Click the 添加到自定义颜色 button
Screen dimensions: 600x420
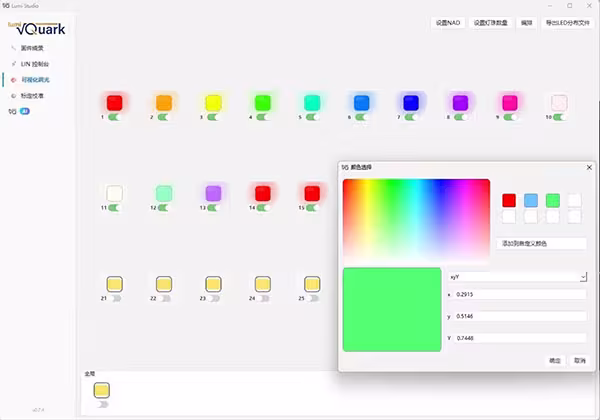[x=541, y=244]
